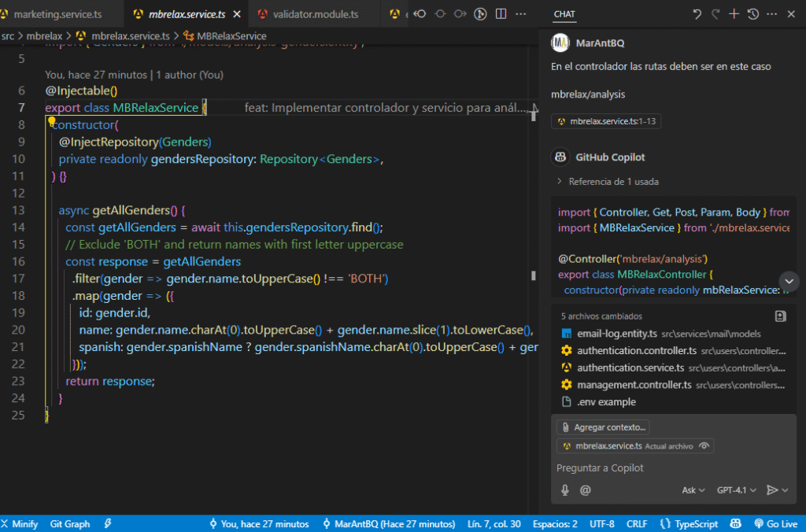Image resolution: width=806 pixels, height=532 pixels.
Task: Send the Copilot message with the arrow icon
Action: (x=772, y=490)
